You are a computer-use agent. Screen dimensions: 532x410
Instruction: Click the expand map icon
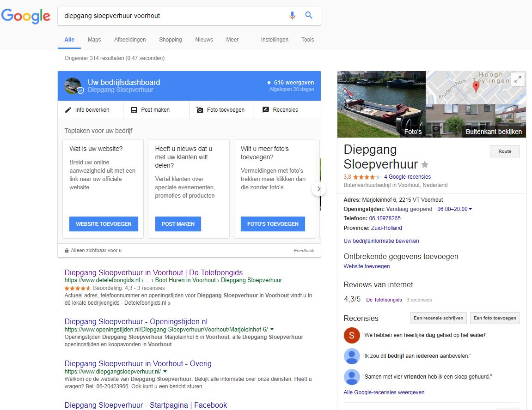pyautogui.click(x=518, y=79)
